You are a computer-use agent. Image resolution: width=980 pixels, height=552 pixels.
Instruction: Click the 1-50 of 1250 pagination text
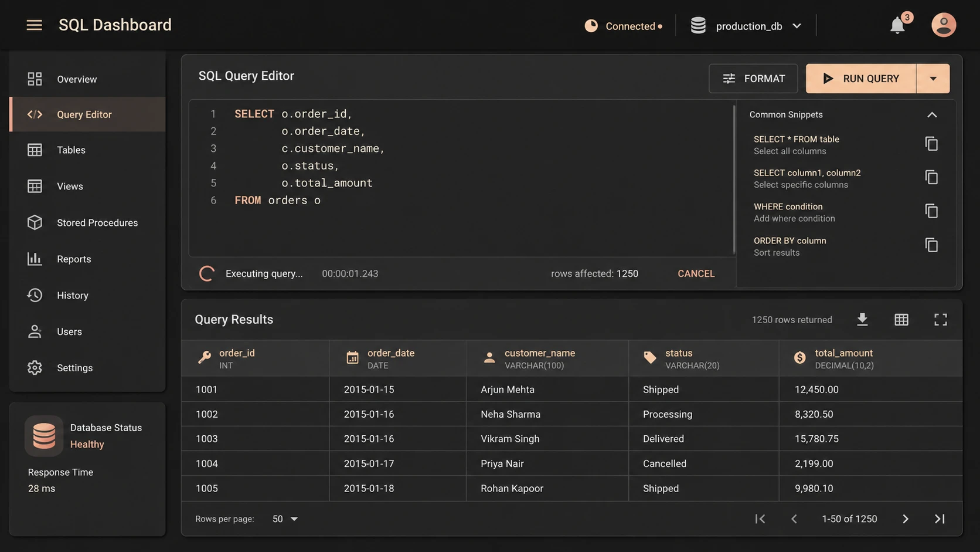(849, 519)
